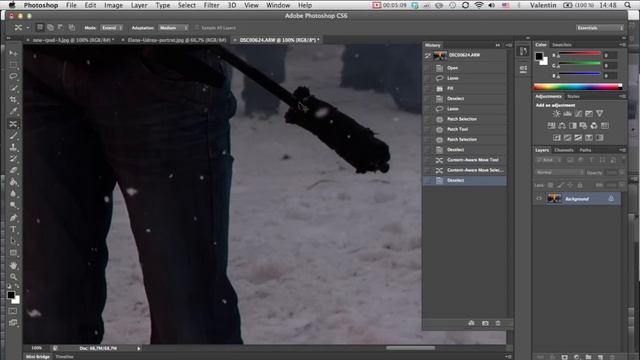Screen dimensions: 640x360
Task: Select the Eyedropper tool
Action: [13, 111]
